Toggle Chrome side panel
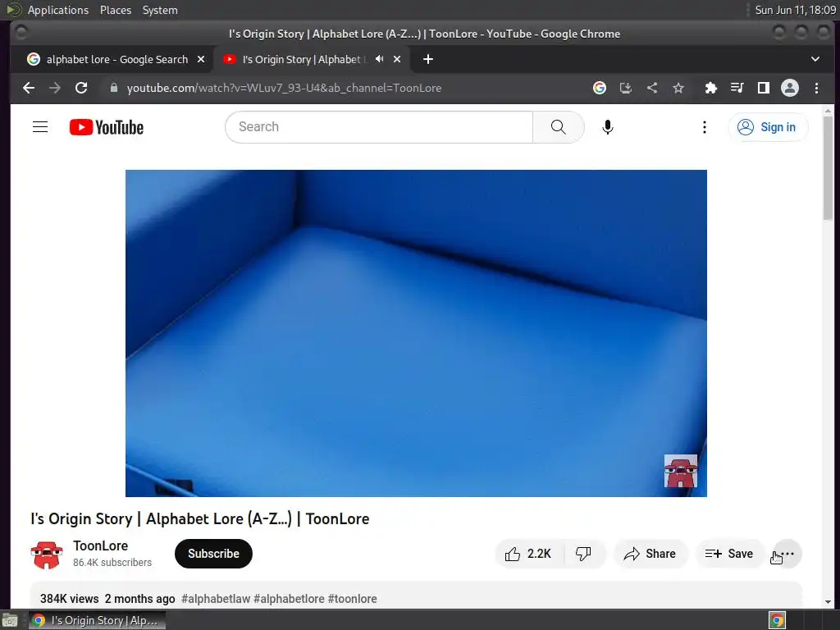Viewport: 840px width, 630px height. pyautogui.click(x=764, y=88)
